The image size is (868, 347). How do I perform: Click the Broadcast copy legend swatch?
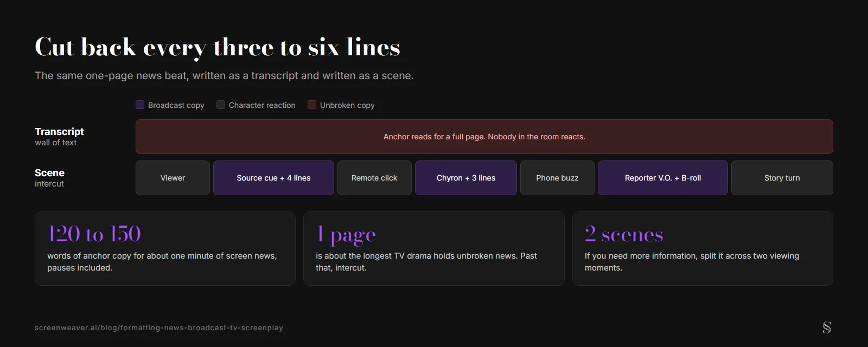140,105
